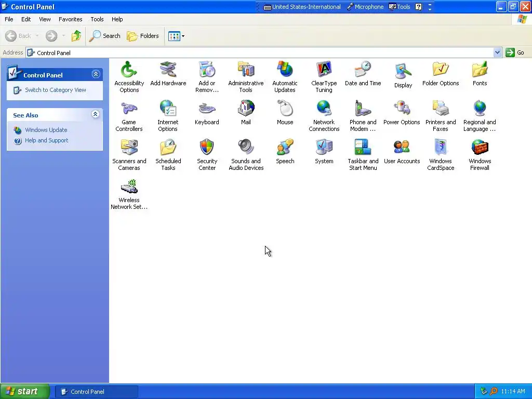The width and height of the screenshot is (532, 399).
Task: Open the Help menu
Action: 117,19
